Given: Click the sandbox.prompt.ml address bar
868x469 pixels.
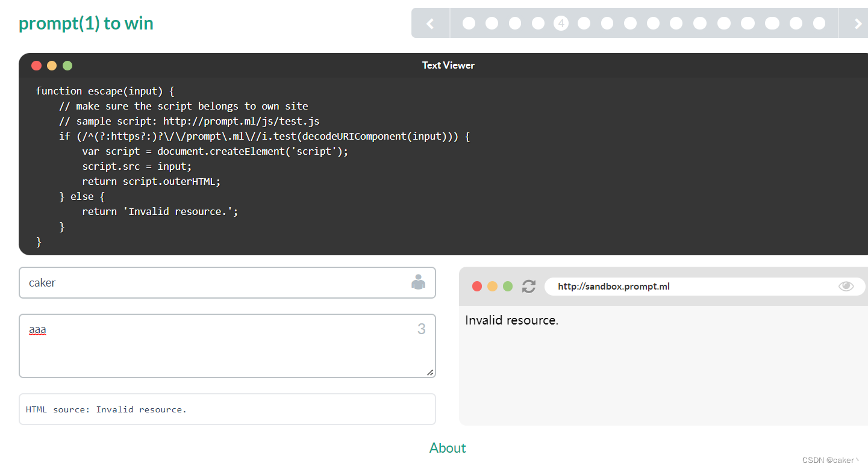Looking at the screenshot, I should coord(705,287).
